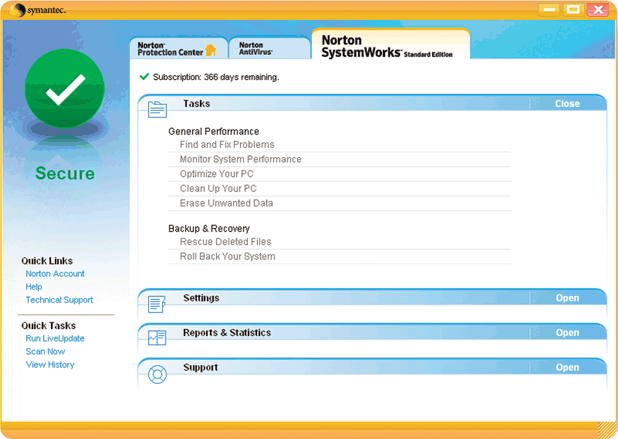Screen dimensions: 618x439
Task: Click the house icon on Protection Center tab
Action: (211, 50)
